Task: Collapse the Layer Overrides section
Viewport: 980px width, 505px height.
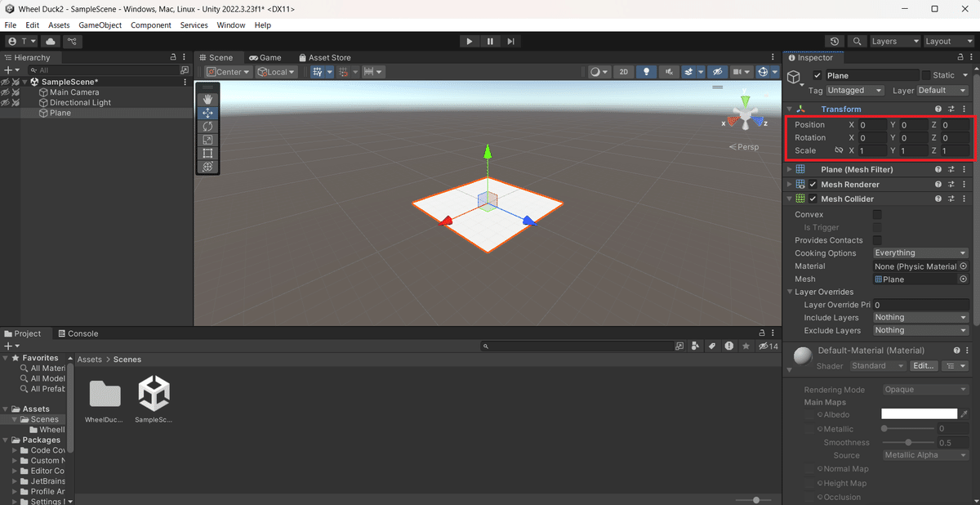Action: [x=790, y=292]
